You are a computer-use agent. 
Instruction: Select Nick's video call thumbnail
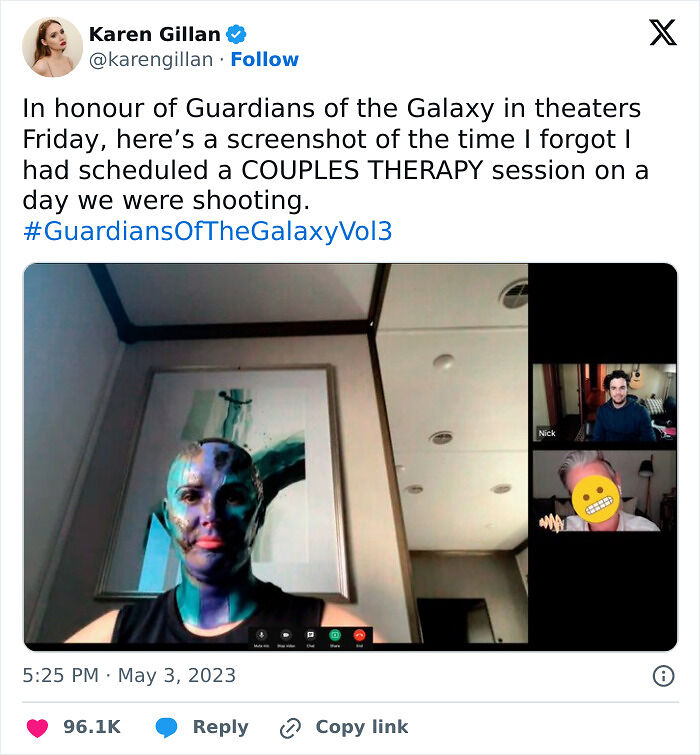[x=604, y=403]
